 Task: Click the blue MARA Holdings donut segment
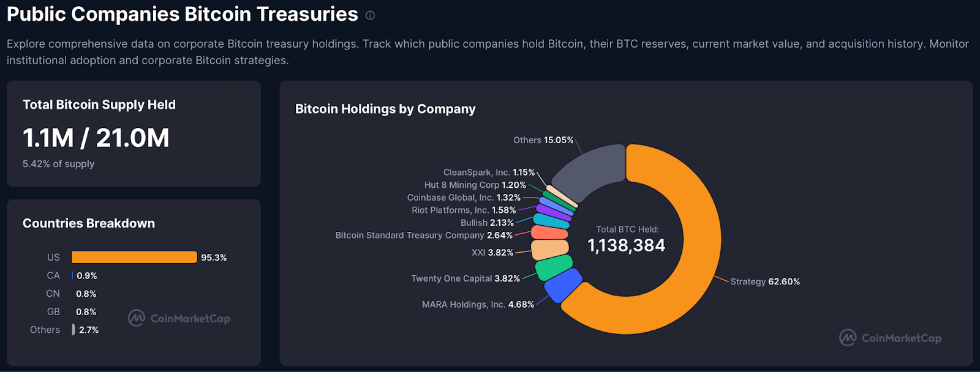tap(562, 286)
